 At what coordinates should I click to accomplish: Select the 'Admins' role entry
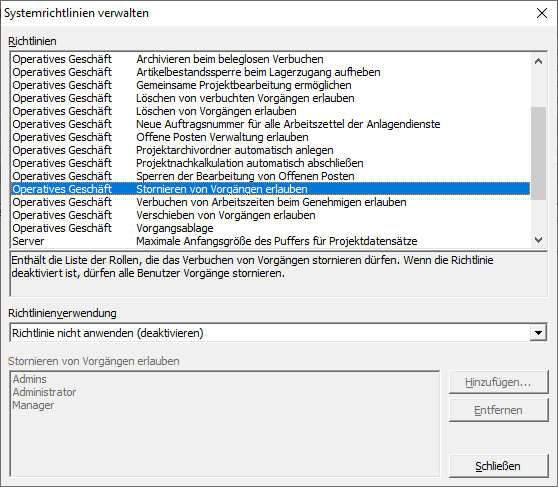[x=30, y=379]
